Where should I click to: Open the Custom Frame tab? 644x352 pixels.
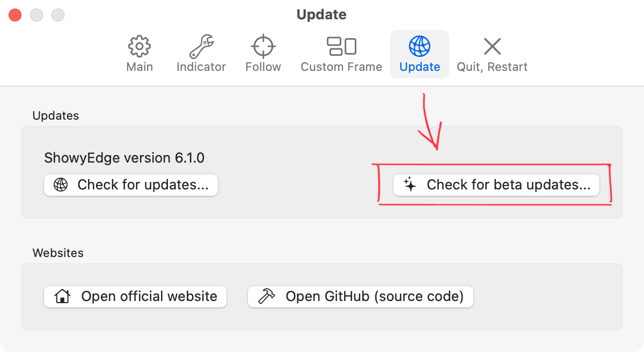[x=341, y=54]
